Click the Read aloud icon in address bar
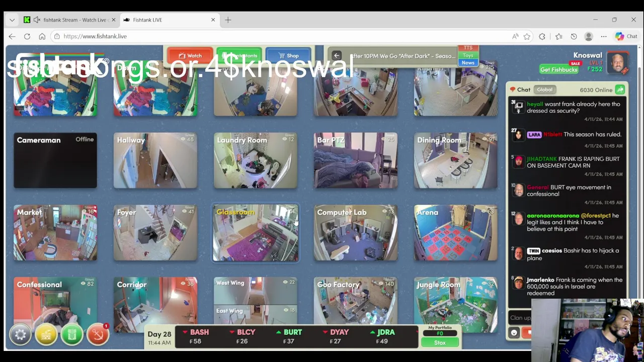 515,36
